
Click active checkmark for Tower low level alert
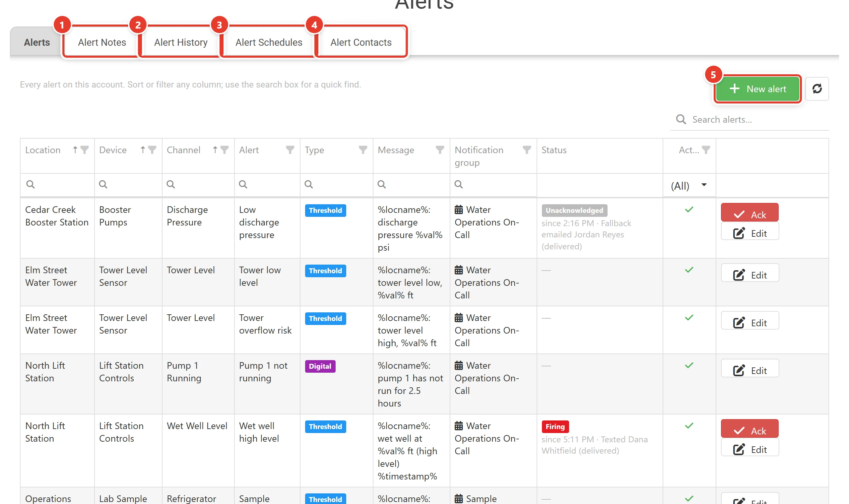[x=689, y=270]
